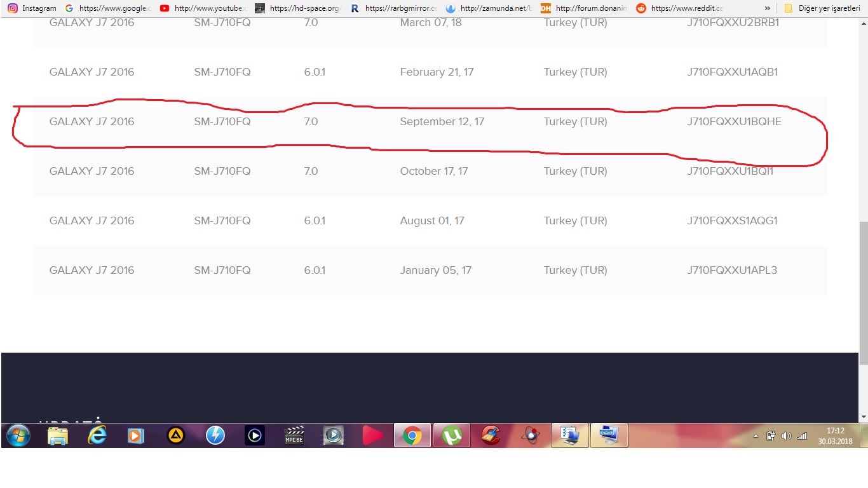Viewport: 868px width, 488px height.
Task: Open the computer with keyboard taskbar window
Action: coord(609,436)
